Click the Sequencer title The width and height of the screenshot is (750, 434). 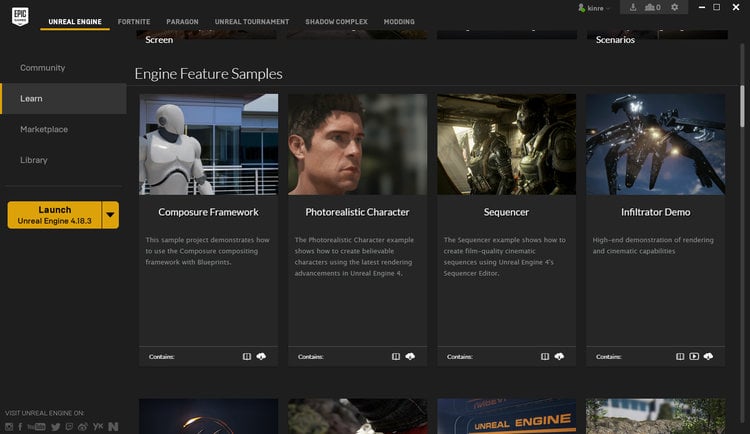[x=507, y=212]
